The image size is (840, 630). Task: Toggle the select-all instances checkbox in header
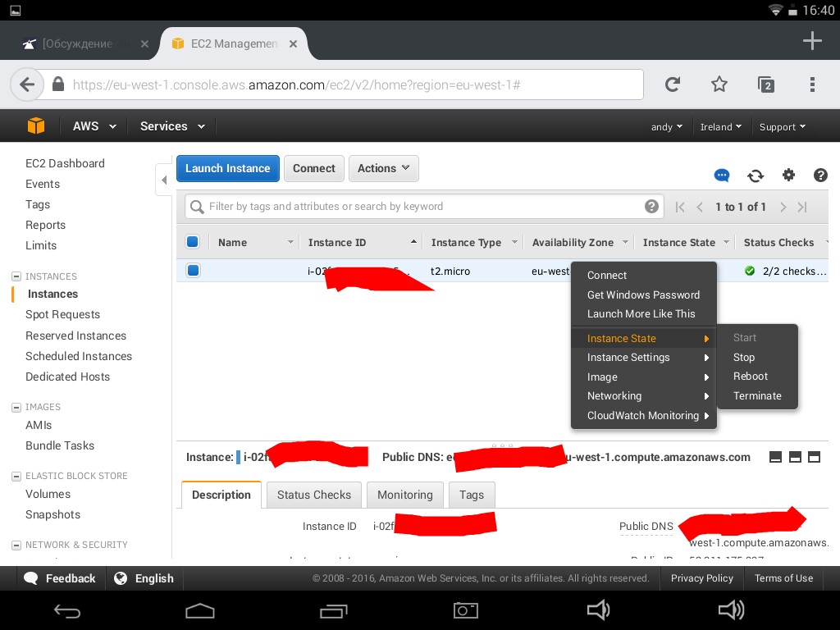(x=193, y=242)
